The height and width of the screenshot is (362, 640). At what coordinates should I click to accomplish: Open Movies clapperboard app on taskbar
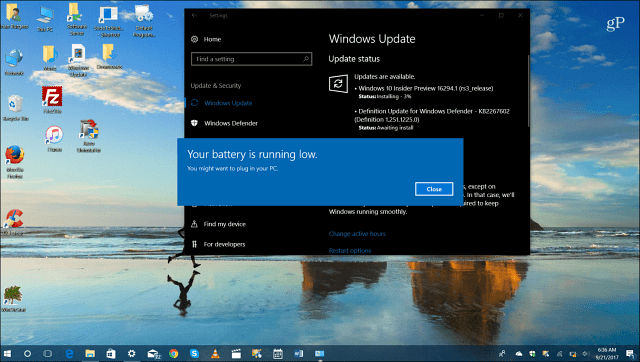[236, 353]
